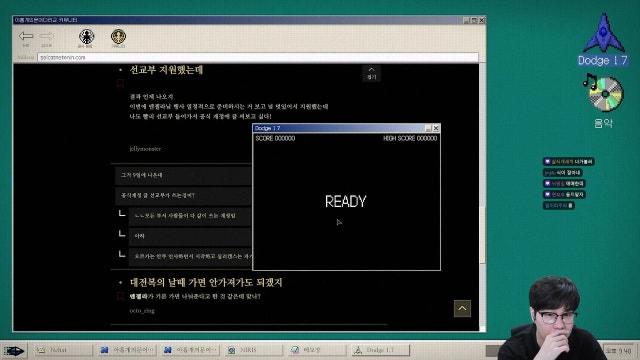
Task: Switch to the Dodge 1.7 taskbar button
Action: 380,350
